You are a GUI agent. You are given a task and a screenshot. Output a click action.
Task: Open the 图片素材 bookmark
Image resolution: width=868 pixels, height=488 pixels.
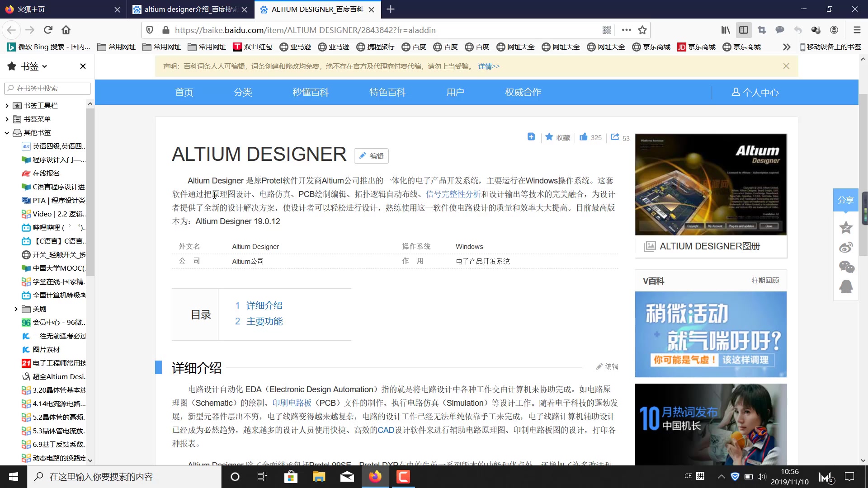(x=41, y=350)
